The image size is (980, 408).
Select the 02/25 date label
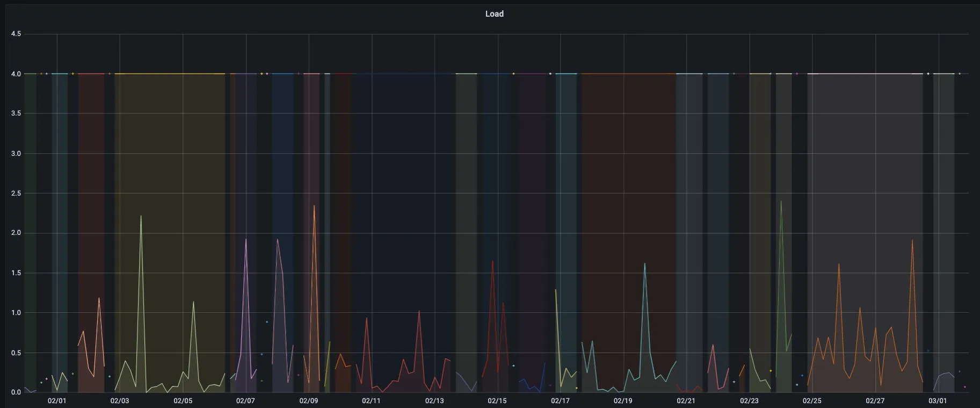tap(812, 401)
